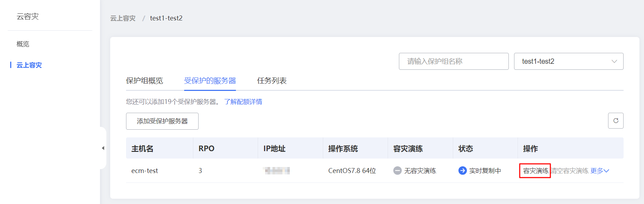Click the refresh icon button

pos(615,121)
